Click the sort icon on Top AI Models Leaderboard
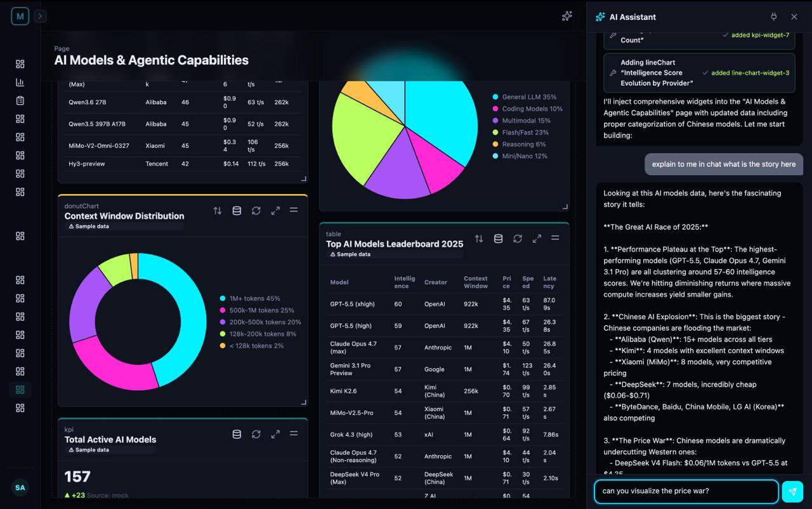The width and height of the screenshot is (812, 509). [x=479, y=239]
